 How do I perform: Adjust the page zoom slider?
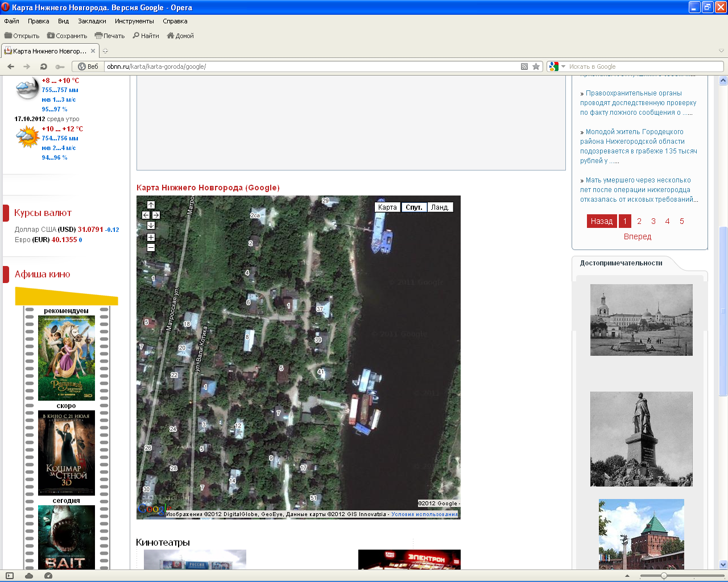click(664, 576)
